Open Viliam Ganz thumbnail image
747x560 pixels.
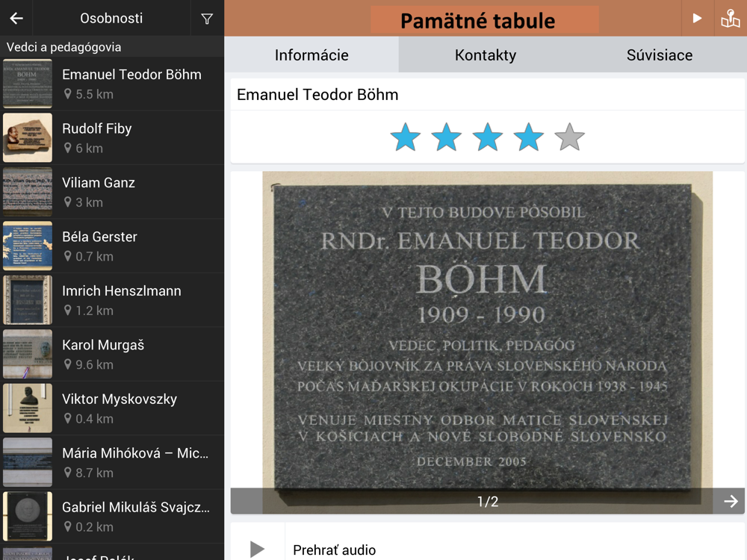tap(28, 192)
